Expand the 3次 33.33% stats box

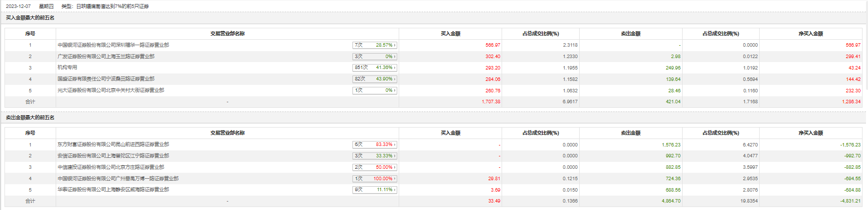click(x=375, y=156)
